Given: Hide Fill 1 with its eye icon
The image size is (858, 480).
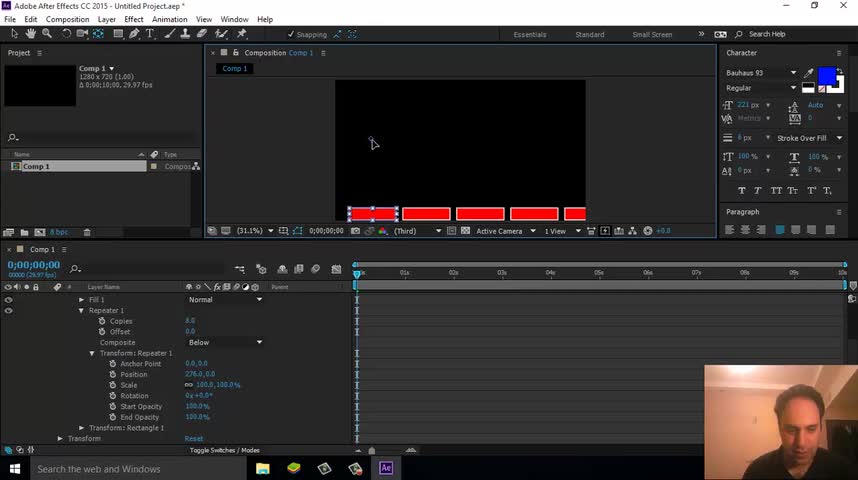Looking at the screenshot, I should pos(8,300).
